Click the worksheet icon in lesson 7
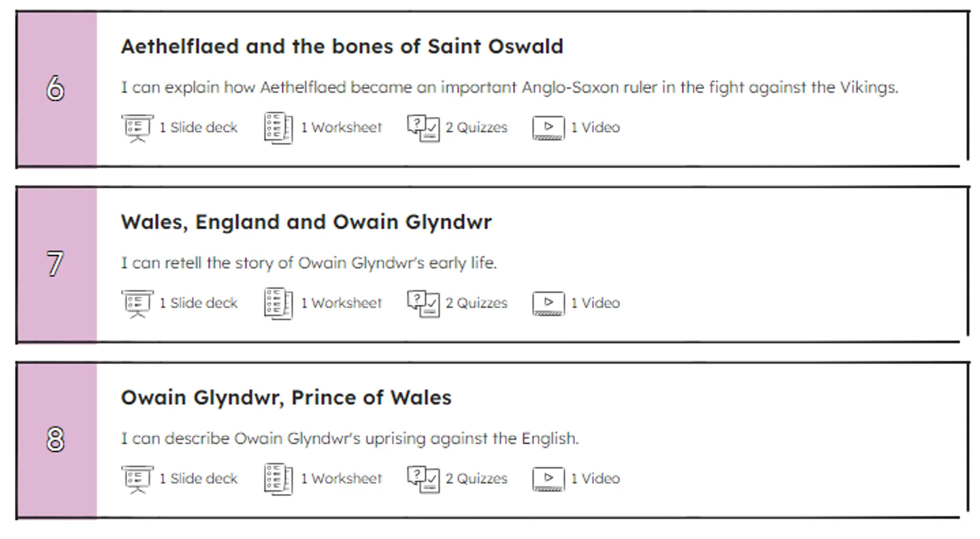 (278, 303)
